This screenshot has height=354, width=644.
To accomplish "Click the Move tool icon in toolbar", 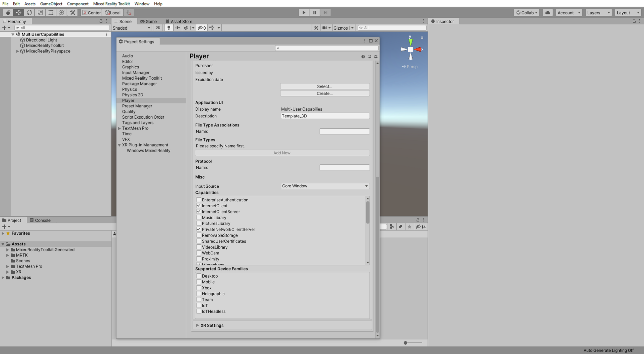I will pyautogui.click(x=18, y=12).
